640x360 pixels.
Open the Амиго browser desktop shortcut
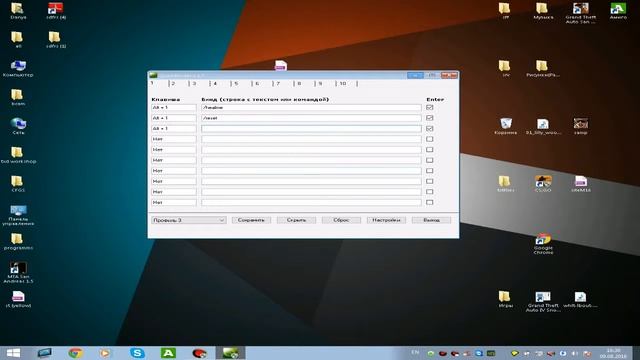point(618,11)
